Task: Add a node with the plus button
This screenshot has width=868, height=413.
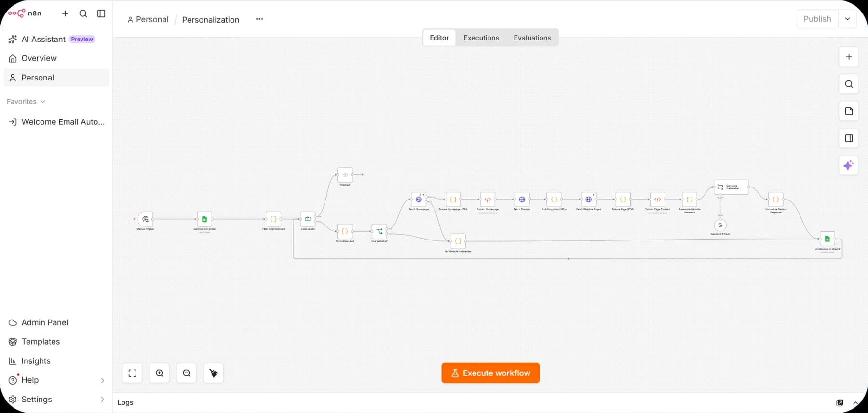Action: pos(849,57)
